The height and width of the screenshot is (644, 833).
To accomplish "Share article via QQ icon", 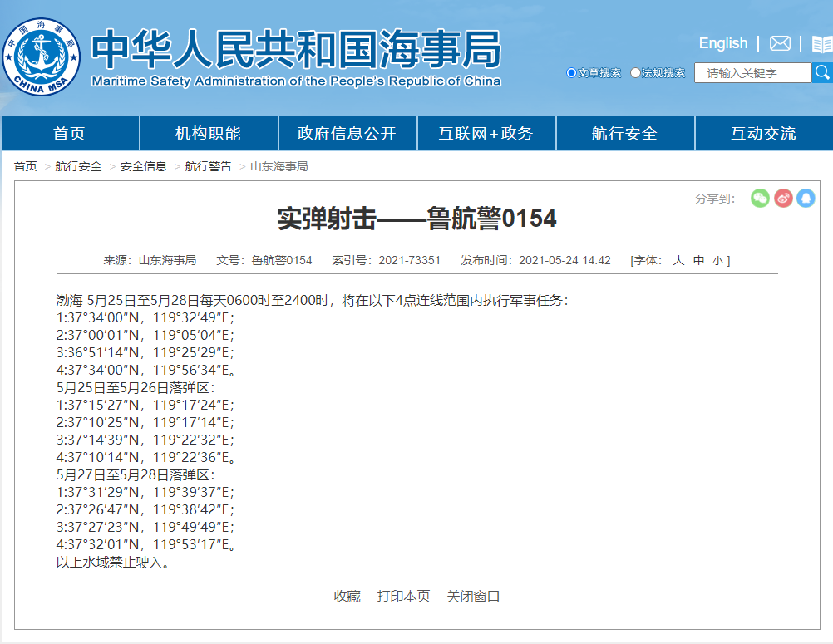I will click(x=806, y=198).
